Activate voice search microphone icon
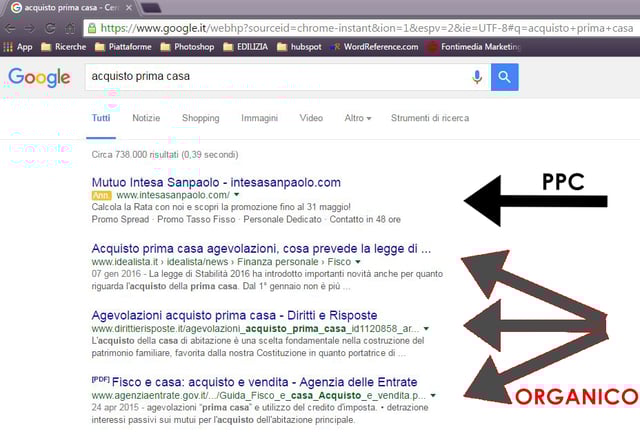Image resolution: width=640 pixels, height=438 pixels. (477, 77)
